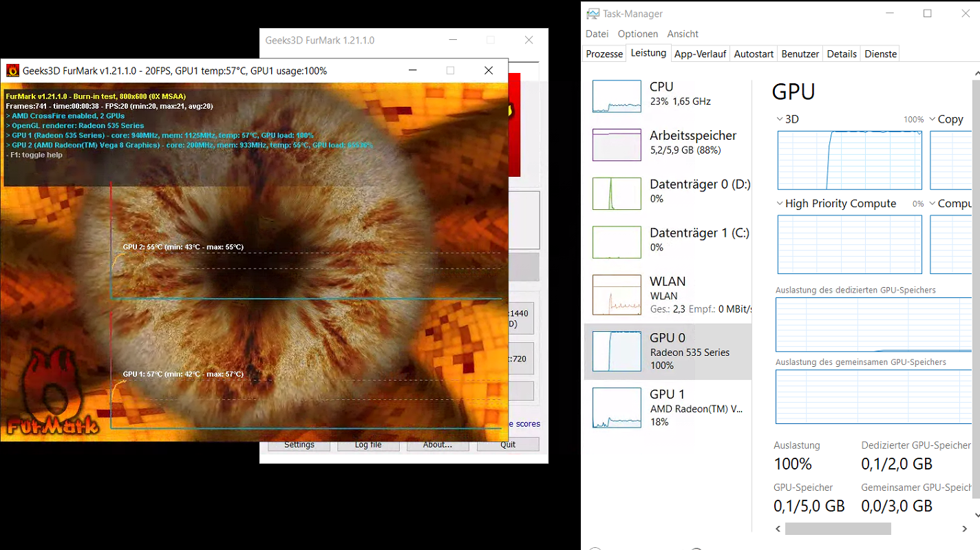Click the 0,1/2,0 GB dedicated memory value

click(x=897, y=464)
